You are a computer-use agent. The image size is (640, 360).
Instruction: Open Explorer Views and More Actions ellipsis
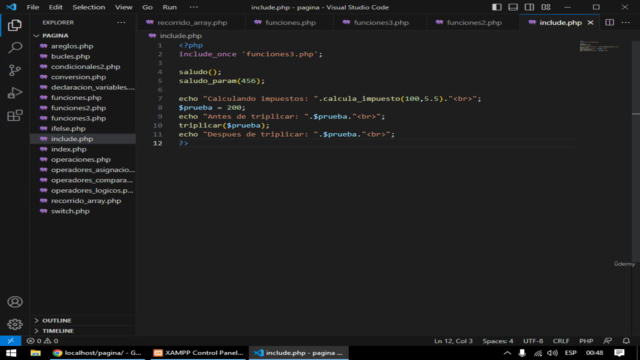pyautogui.click(x=121, y=22)
